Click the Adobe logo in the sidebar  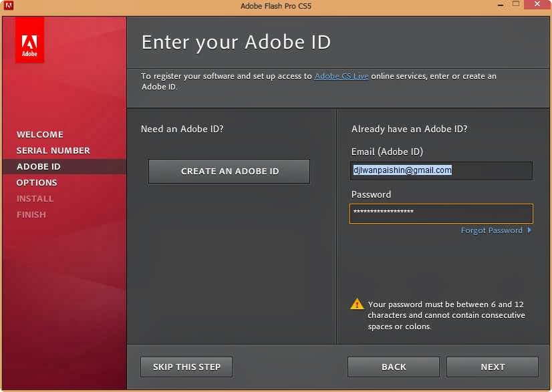(29, 41)
